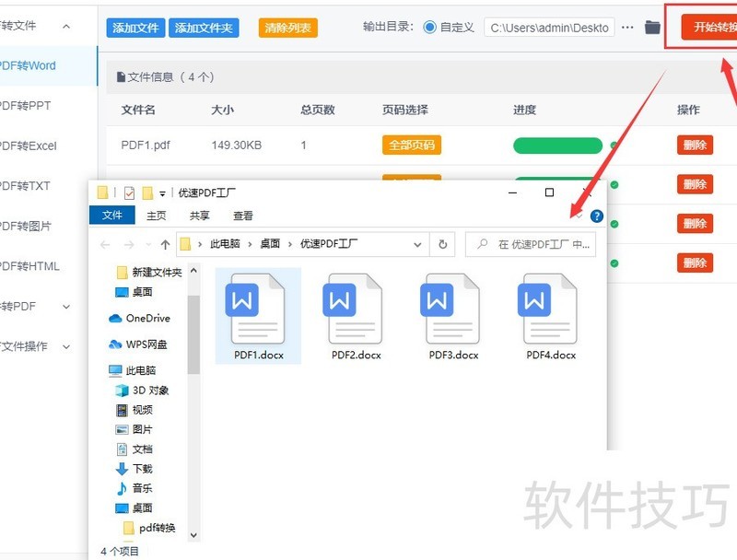
Task: Select the PDF3.docx file
Action: coord(453,316)
